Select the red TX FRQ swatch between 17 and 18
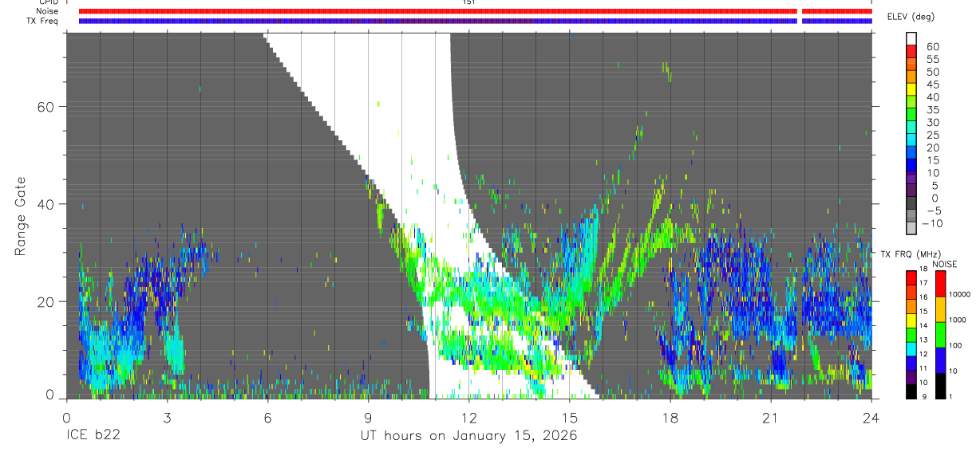 click(x=911, y=276)
